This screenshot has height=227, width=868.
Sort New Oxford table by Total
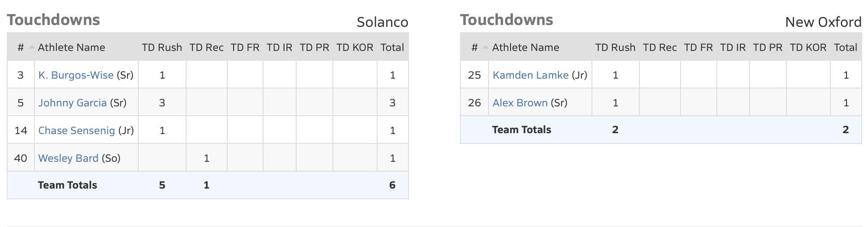[845, 47]
